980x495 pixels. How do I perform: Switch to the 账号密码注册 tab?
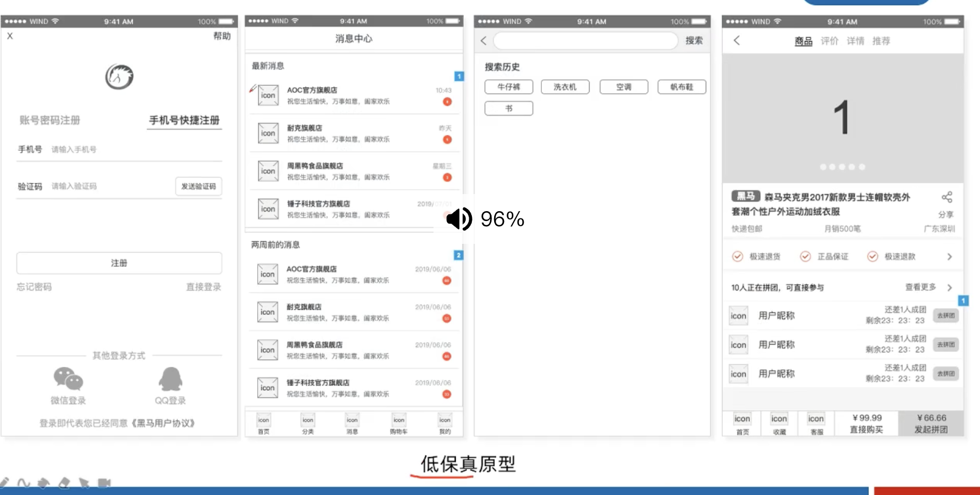click(x=50, y=120)
